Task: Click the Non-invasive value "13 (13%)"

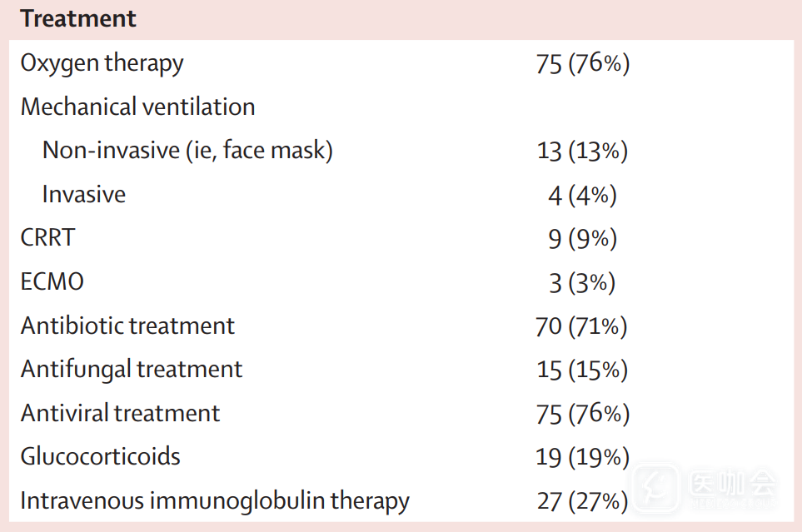Action: [582, 152]
